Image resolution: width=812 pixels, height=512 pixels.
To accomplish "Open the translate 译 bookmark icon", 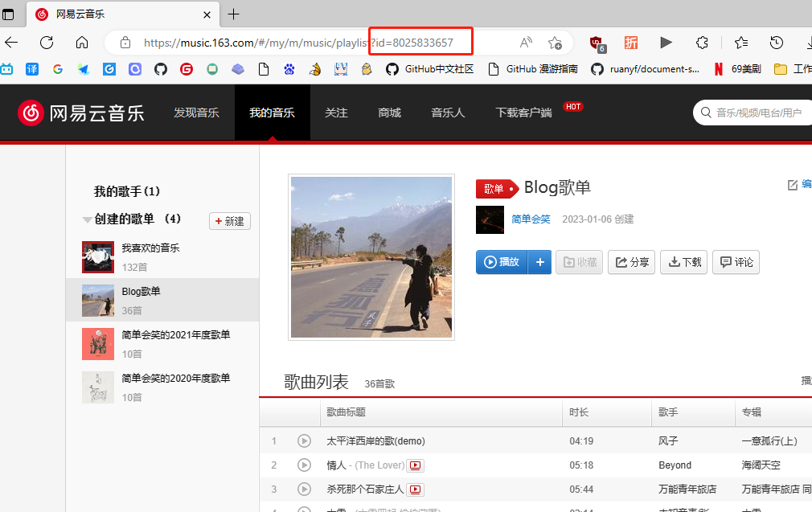I will (32, 68).
